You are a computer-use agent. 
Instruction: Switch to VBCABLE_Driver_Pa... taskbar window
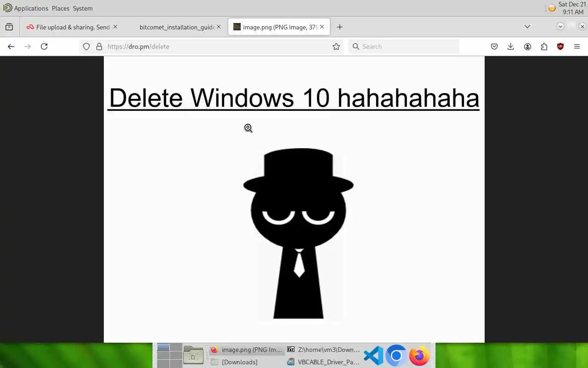point(323,362)
